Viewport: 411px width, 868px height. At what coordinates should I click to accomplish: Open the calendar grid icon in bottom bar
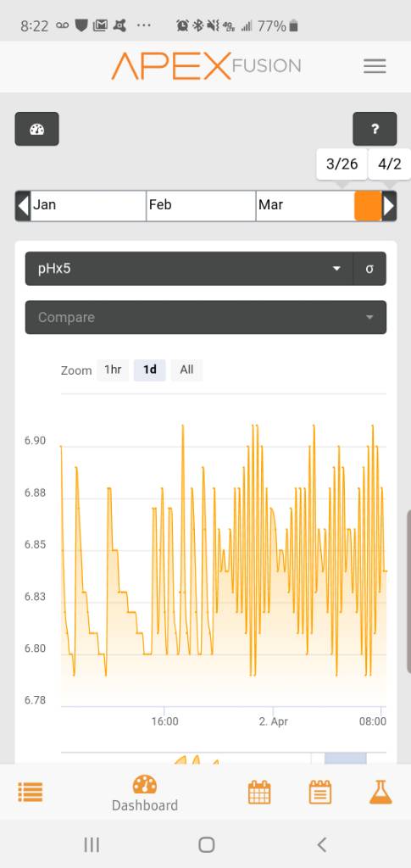coord(258,793)
